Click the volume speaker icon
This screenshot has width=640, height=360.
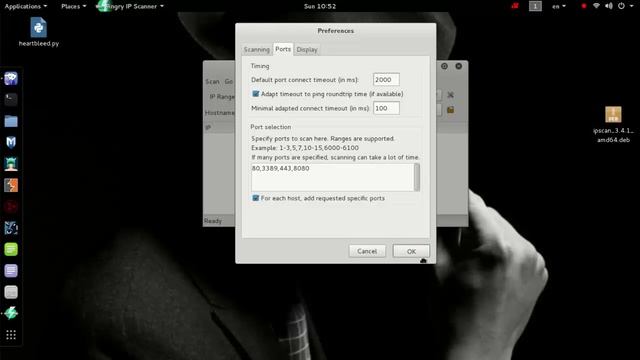point(609,6)
